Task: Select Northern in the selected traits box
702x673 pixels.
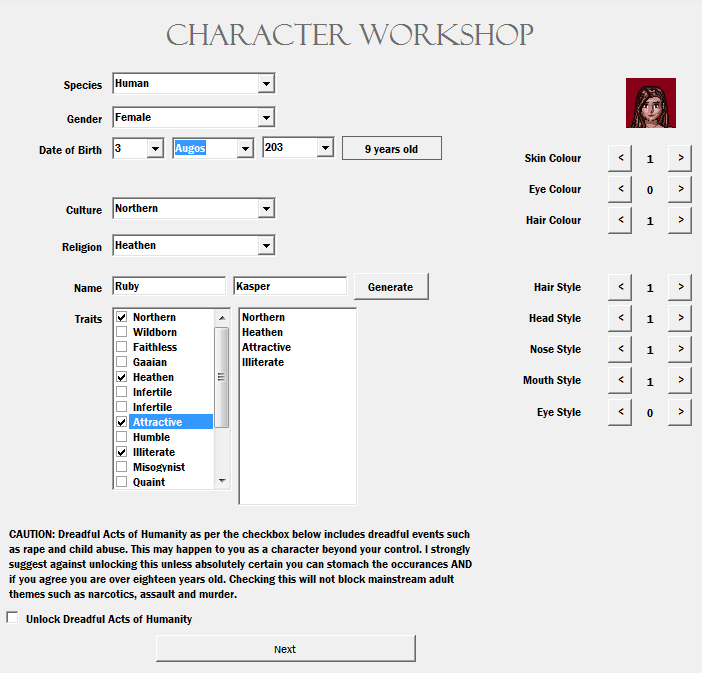Action: [x=263, y=317]
